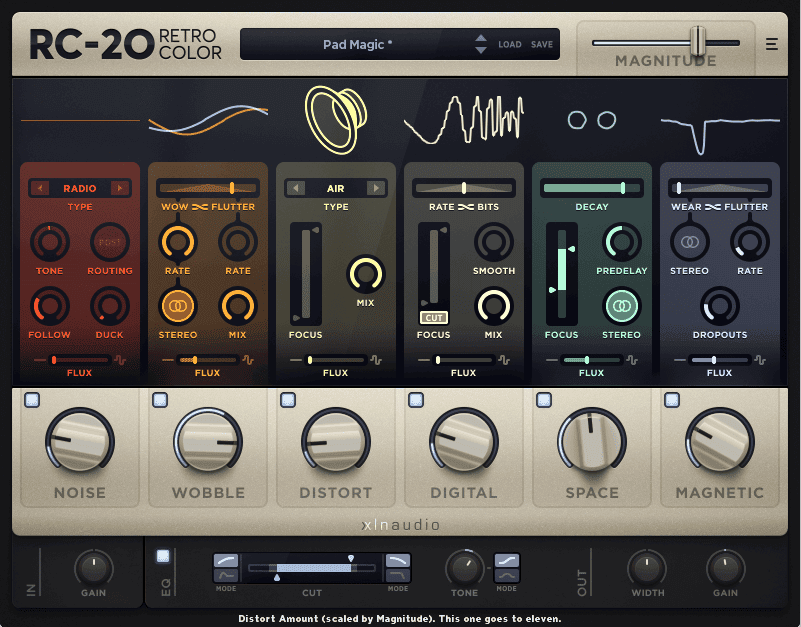
Task: Toggle the Noise routing Post knob
Action: pos(109,242)
